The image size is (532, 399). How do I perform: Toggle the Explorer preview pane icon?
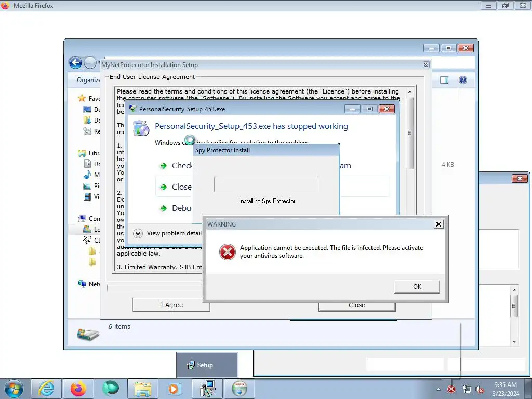(x=444, y=80)
